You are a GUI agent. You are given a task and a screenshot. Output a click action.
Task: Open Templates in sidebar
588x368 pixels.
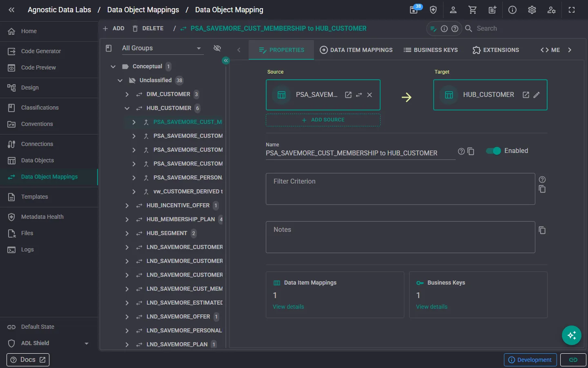pos(49,197)
